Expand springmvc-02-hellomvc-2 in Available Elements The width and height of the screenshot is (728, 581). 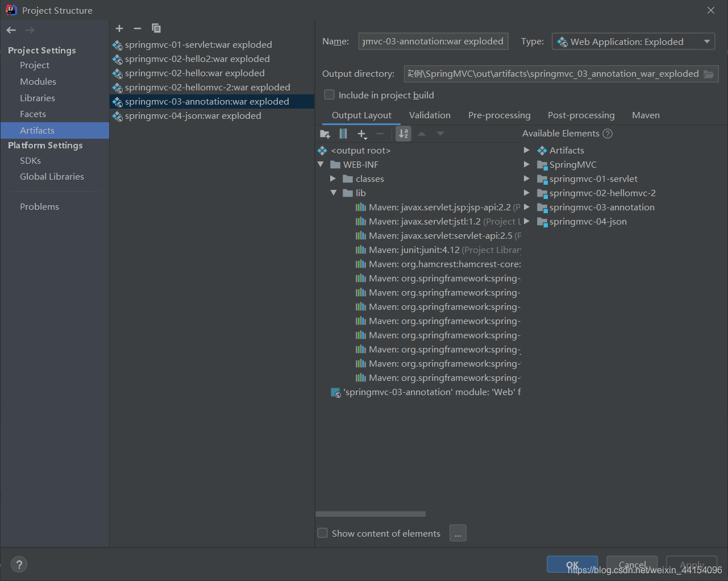(x=527, y=193)
